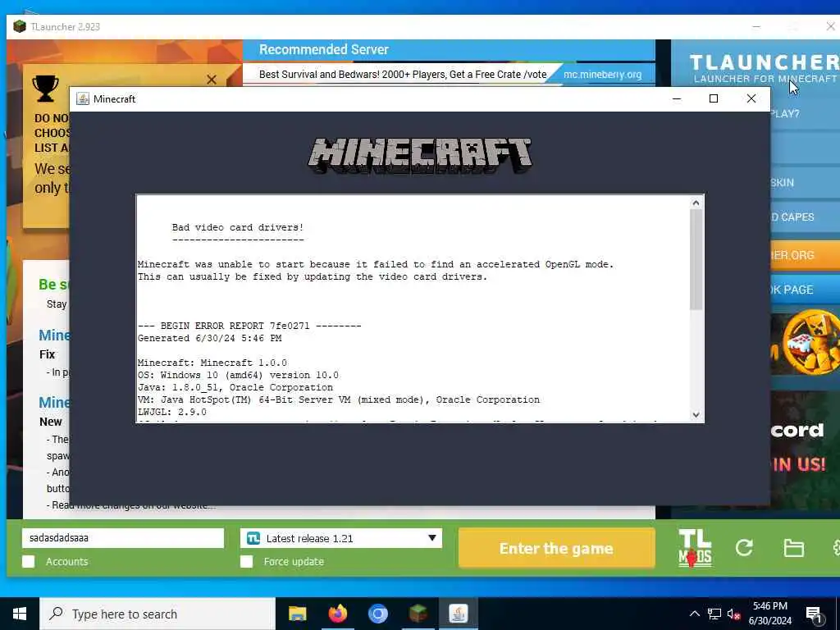Click the BEGIN ERROR REPORT 7fe0271 line
Image resolution: width=840 pixels, height=630 pixels.
click(249, 326)
